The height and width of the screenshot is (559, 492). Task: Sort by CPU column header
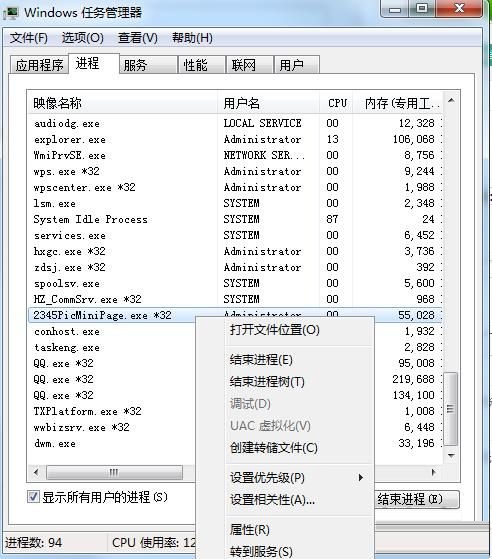(x=336, y=103)
